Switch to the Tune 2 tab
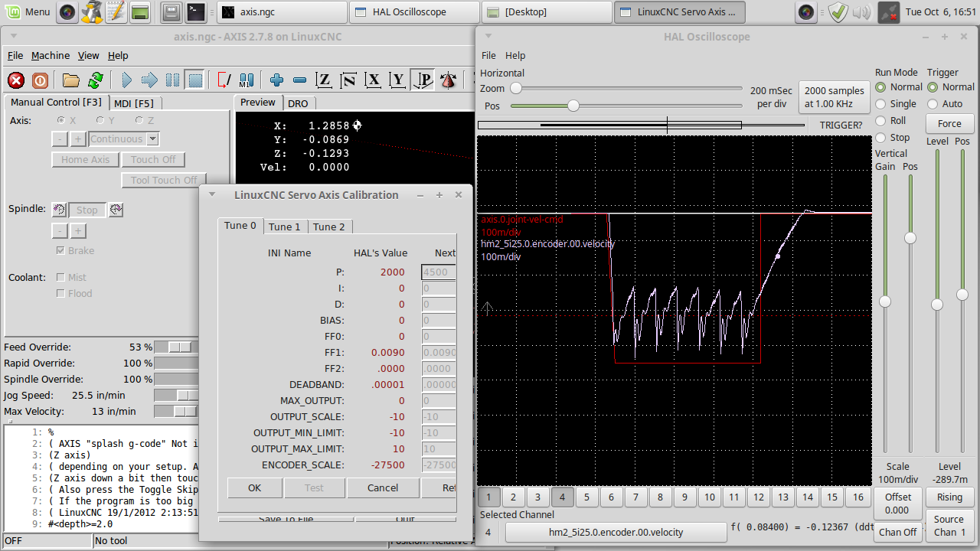 coord(329,227)
